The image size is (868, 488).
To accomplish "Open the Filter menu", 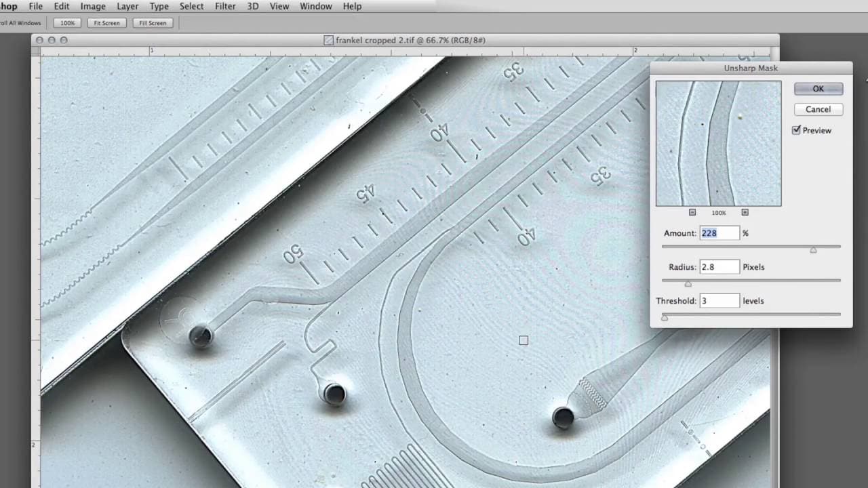I will click(225, 6).
